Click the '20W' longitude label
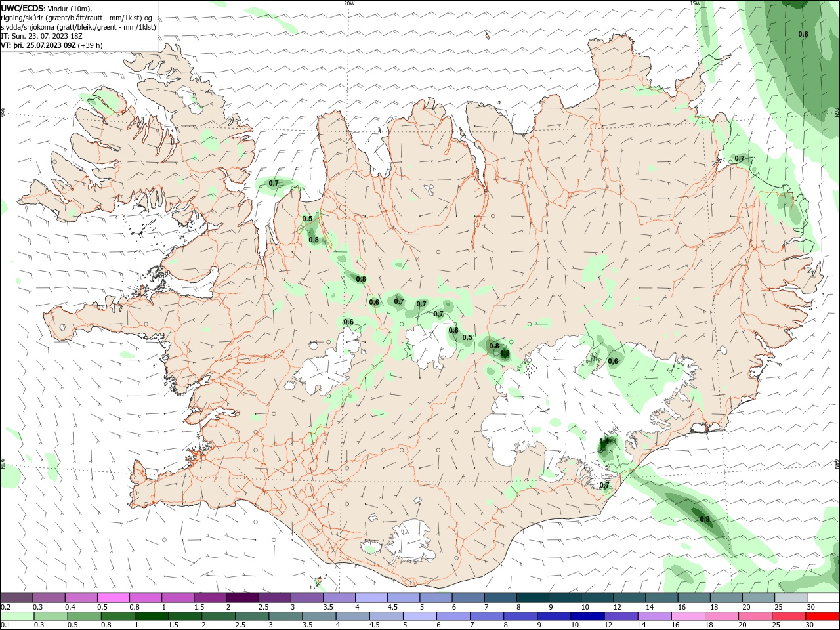This screenshot has width=840, height=630. 349,3
